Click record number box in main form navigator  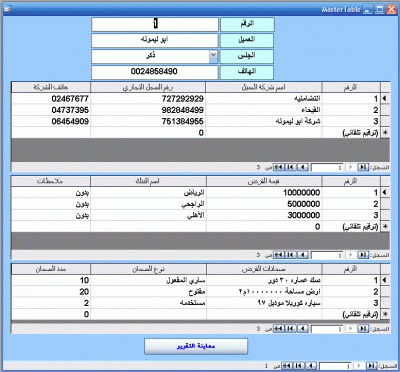tap(335, 366)
